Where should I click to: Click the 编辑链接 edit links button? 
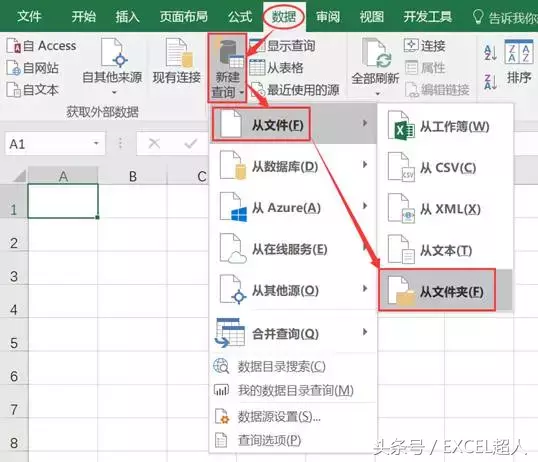click(437, 90)
